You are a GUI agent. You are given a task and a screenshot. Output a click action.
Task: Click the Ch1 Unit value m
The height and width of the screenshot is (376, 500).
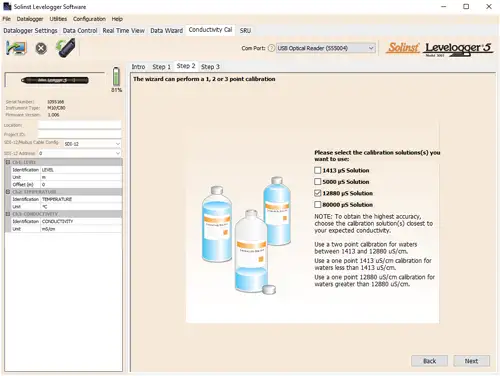coord(81,177)
